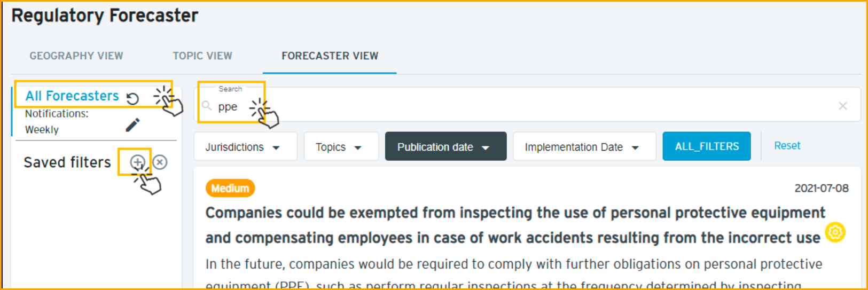Viewport: 868px width, 290px height.
Task: Open the personal protective equipment article title
Action: pyautogui.click(x=515, y=225)
